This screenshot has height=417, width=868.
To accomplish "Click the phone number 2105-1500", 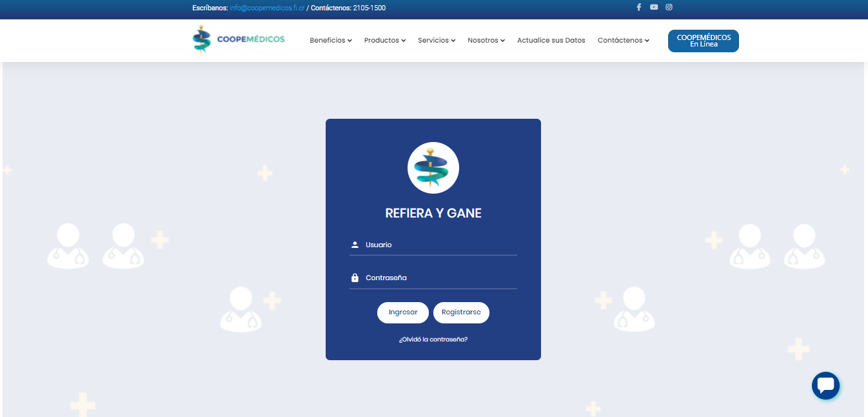I will coord(370,8).
